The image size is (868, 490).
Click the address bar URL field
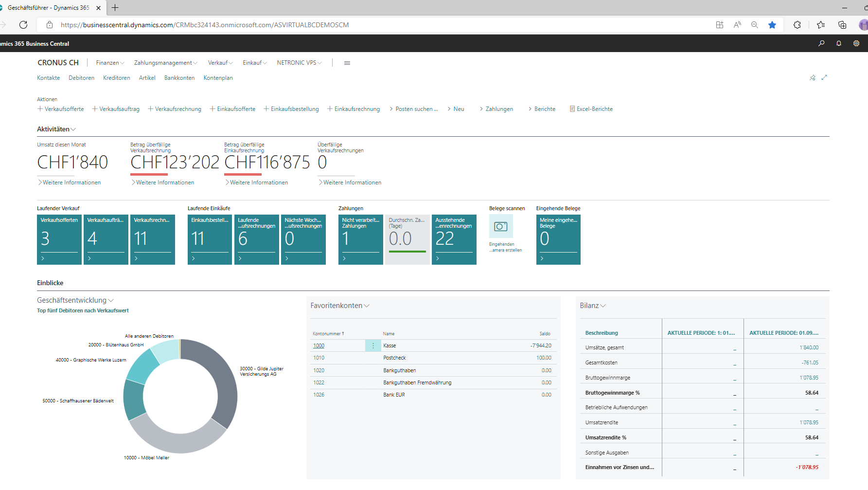coord(204,25)
